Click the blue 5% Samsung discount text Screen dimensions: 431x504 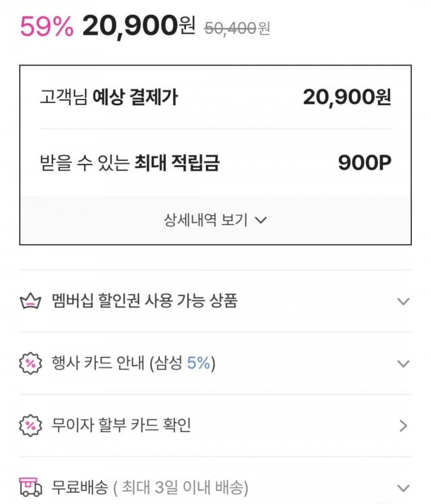tap(198, 364)
